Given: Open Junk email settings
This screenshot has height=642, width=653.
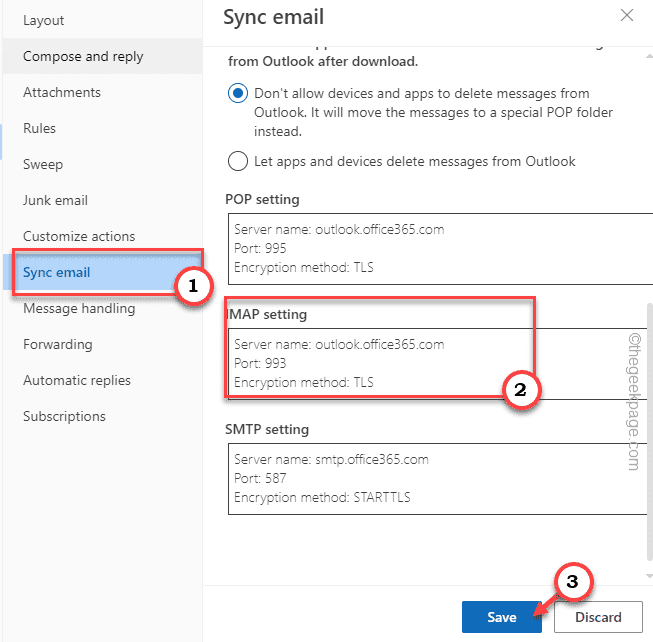Looking at the screenshot, I should 102,200.
